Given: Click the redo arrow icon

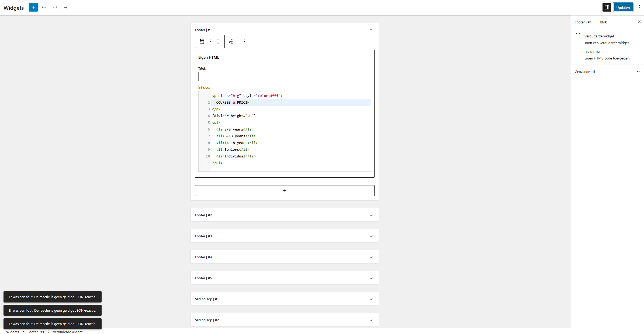Looking at the screenshot, I should (x=55, y=7).
